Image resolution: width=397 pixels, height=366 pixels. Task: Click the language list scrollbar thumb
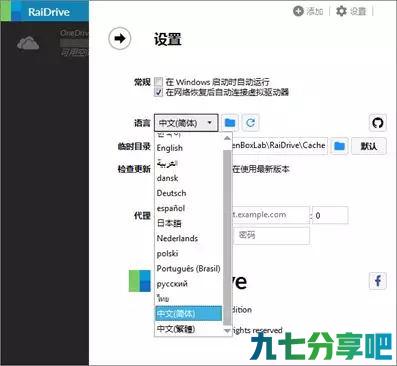click(x=227, y=237)
